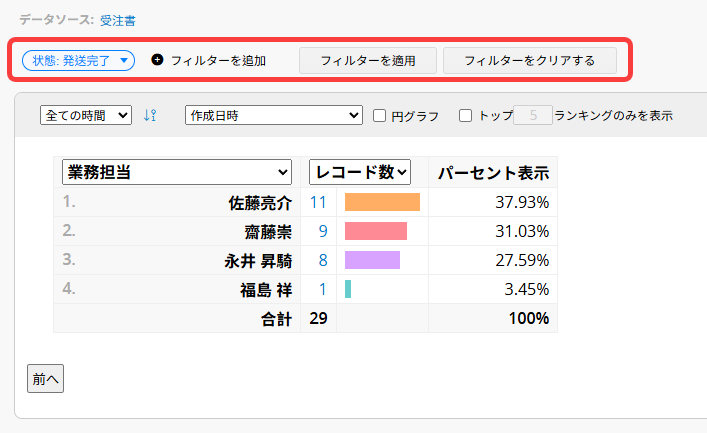Enable the 円グラフ checkbox
Image resolution: width=707 pixels, height=433 pixels.
[x=380, y=115]
